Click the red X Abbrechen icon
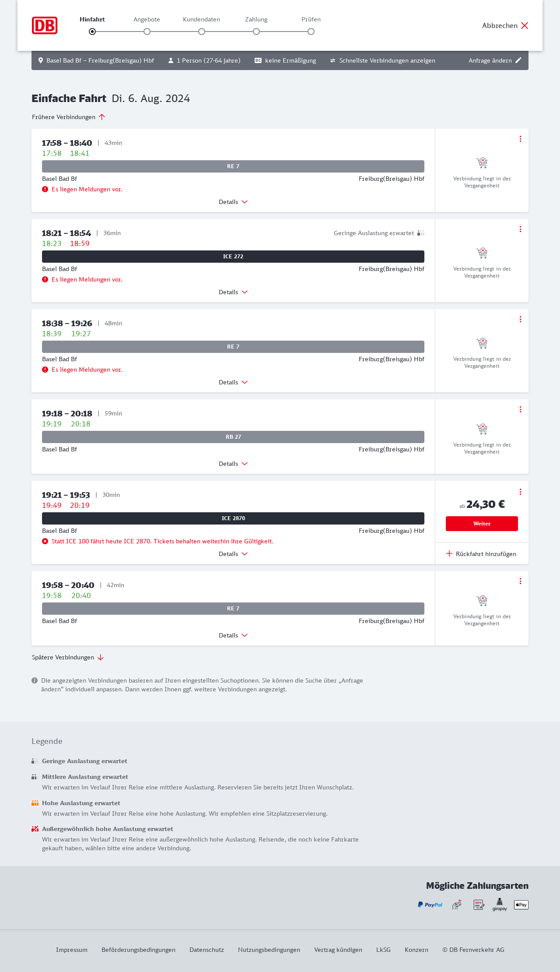 click(525, 25)
